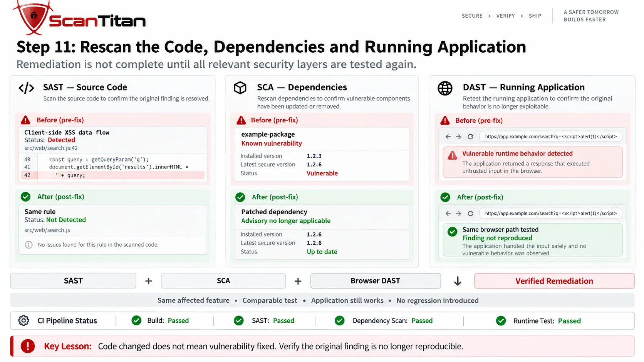644x362 pixels.
Task: Click the Browser DAST button
Action: [x=376, y=281]
